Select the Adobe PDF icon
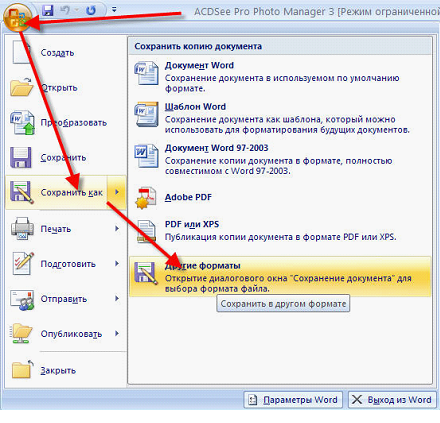Image resolution: width=440 pixels, height=423 pixels. click(146, 198)
